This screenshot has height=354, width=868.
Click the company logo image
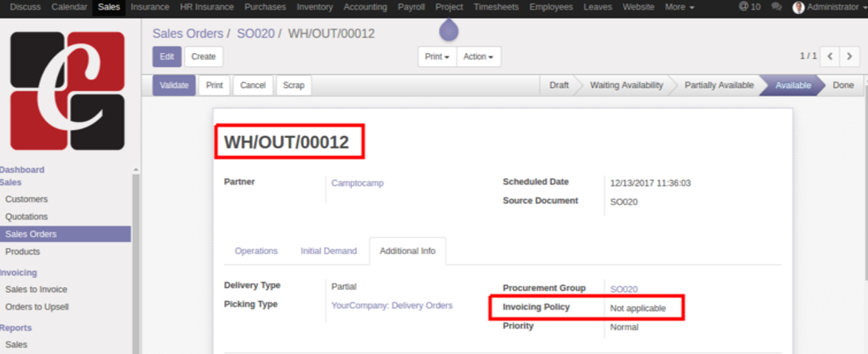click(68, 91)
